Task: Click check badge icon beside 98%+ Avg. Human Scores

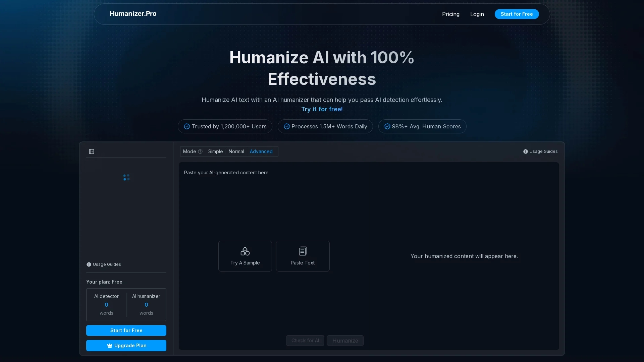Action: click(x=387, y=126)
